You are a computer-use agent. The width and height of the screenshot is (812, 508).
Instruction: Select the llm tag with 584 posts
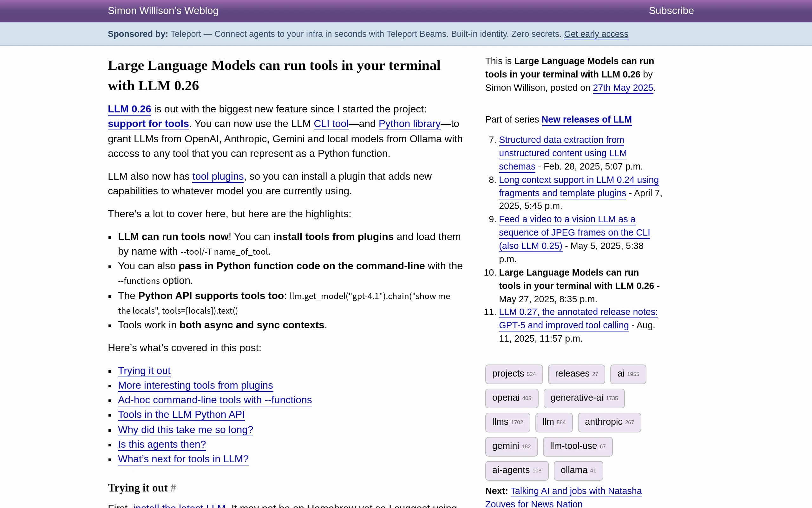[553, 422]
